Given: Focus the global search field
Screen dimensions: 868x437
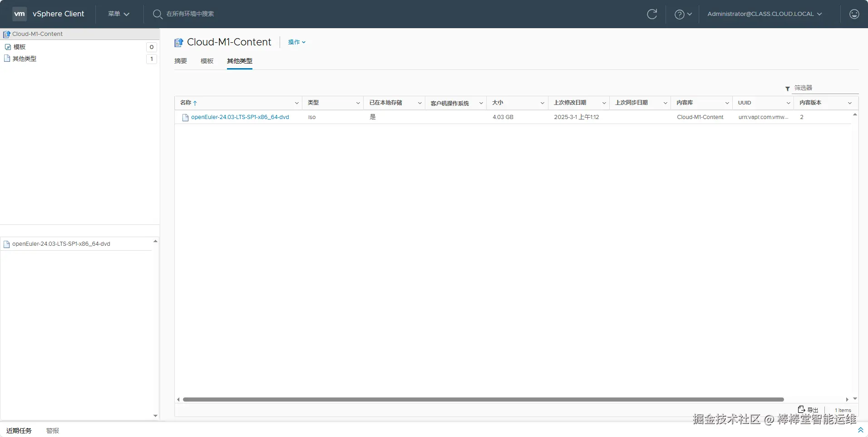Looking at the screenshot, I should point(191,14).
